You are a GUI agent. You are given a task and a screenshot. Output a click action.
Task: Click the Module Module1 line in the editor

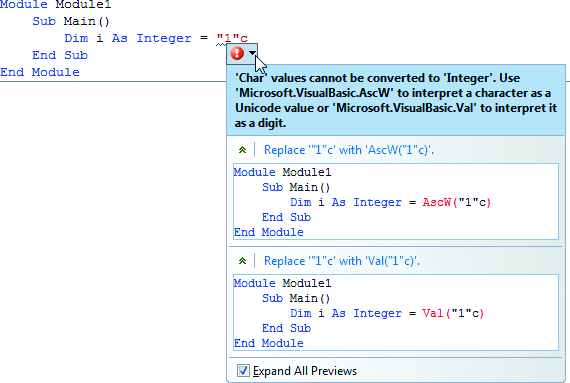coord(56,5)
